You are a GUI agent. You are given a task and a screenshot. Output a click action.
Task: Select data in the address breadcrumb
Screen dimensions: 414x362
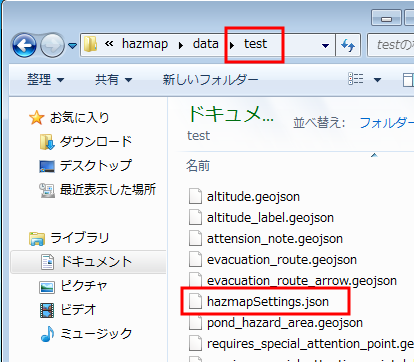click(x=206, y=44)
